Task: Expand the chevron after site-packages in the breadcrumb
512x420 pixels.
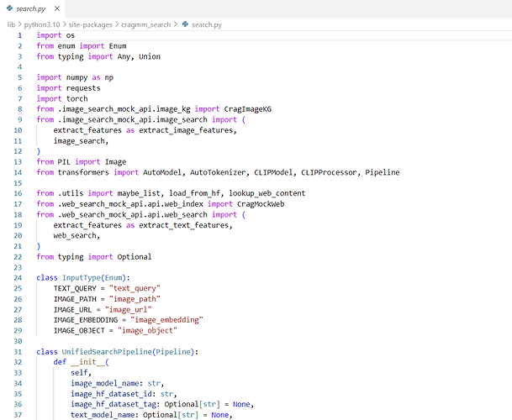Action: (x=117, y=24)
